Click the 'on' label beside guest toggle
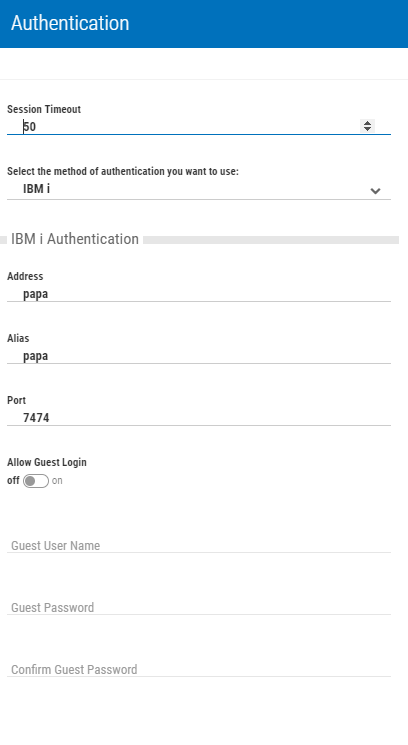408x745 pixels. pyautogui.click(x=57, y=480)
